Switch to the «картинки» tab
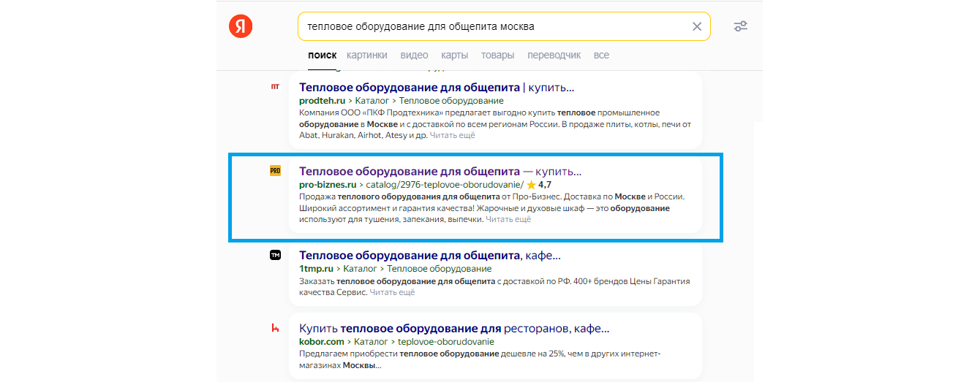The height and width of the screenshot is (382, 980). (x=367, y=55)
